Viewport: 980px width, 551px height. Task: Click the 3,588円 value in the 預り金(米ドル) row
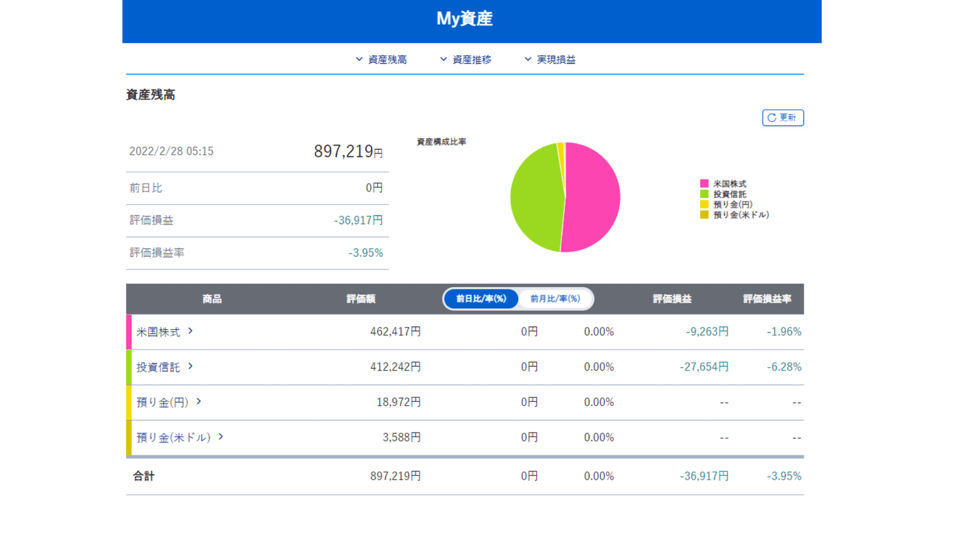(x=402, y=438)
